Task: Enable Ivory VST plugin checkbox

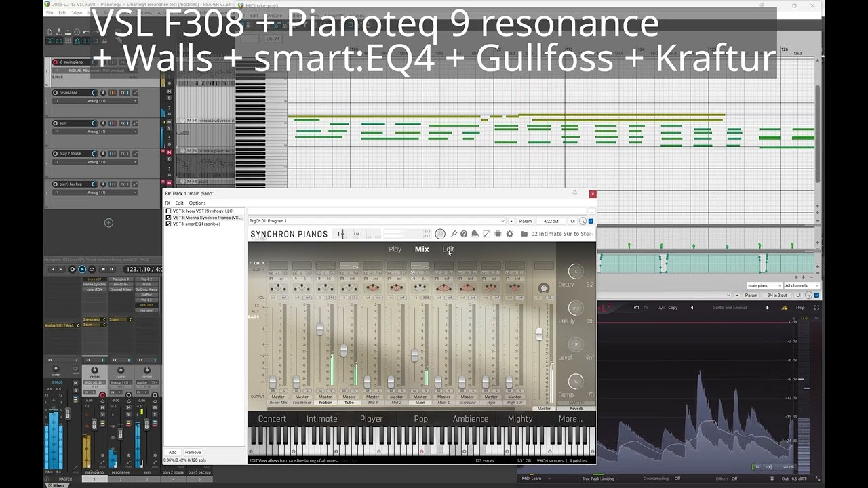Action: pyautogui.click(x=169, y=211)
